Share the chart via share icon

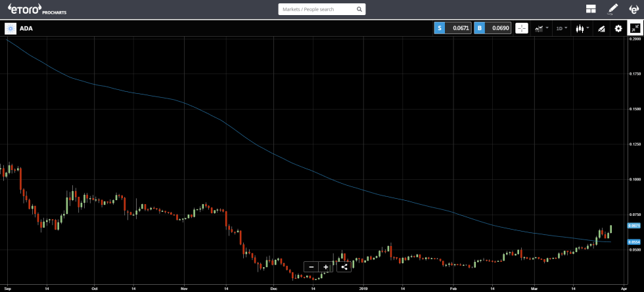(344, 267)
